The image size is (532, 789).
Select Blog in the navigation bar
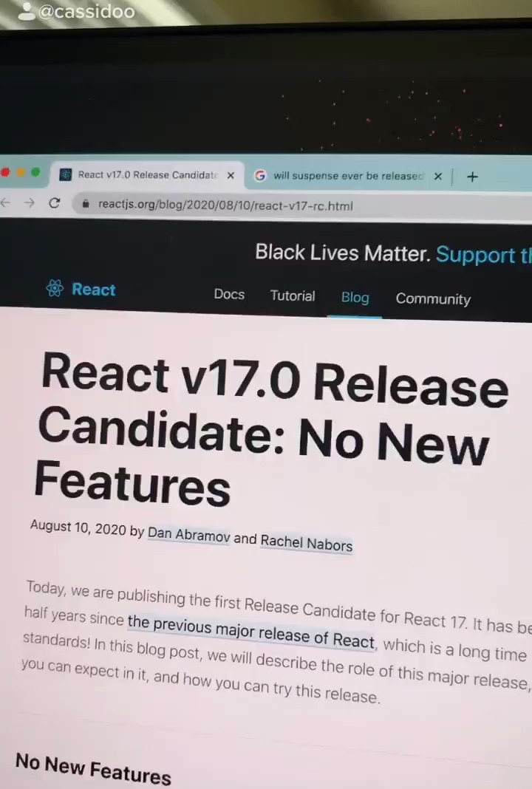pos(355,297)
